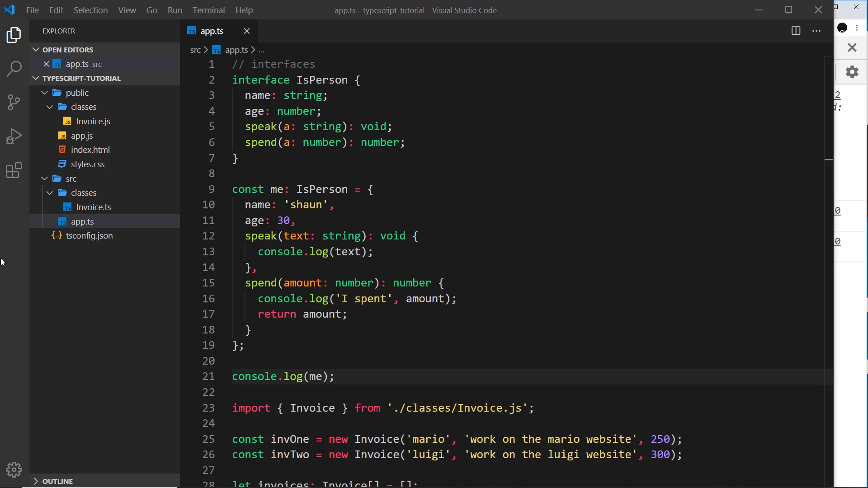
Task: Open styles.css in the explorer
Action: 88,164
